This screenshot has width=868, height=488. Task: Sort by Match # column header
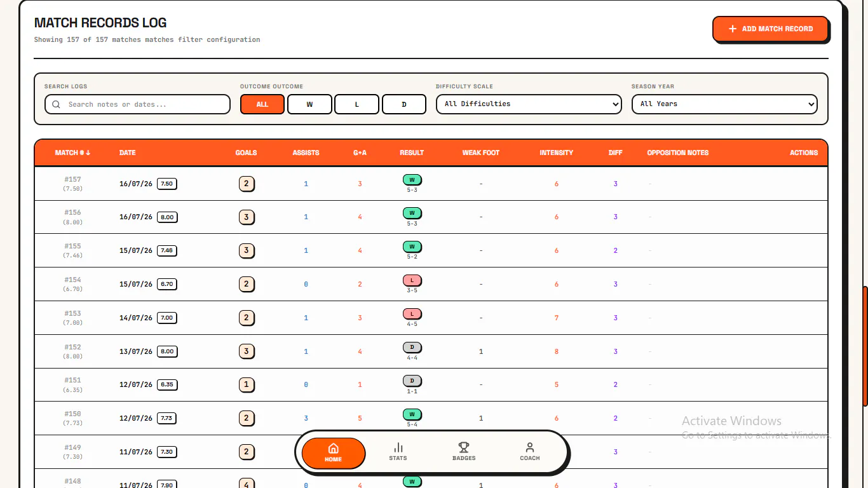[72, 152]
